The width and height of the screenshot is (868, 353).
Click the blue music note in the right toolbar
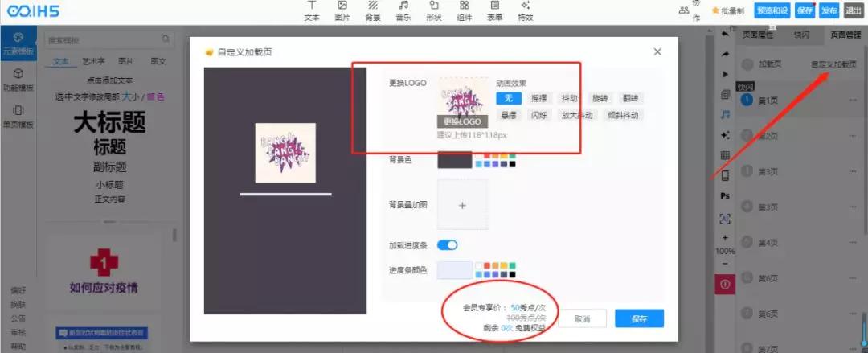pyautogui.click(x=725, y=115)
